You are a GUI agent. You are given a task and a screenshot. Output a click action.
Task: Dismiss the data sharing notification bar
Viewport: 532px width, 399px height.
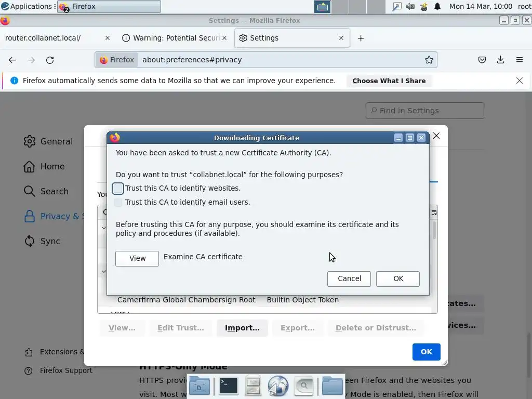tap(519, 81)
